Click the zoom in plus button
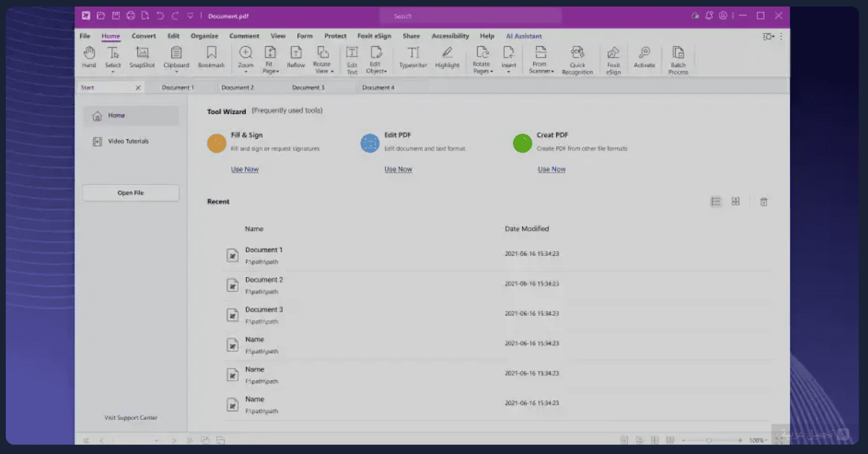Screen dimensions: 868x454 (x=740, y=440)
